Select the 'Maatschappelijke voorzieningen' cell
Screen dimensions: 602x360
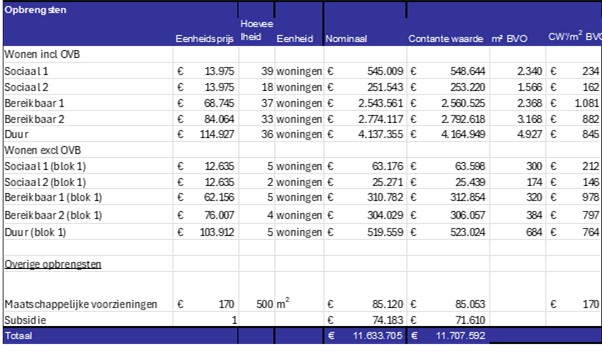[x=81, y=304]
